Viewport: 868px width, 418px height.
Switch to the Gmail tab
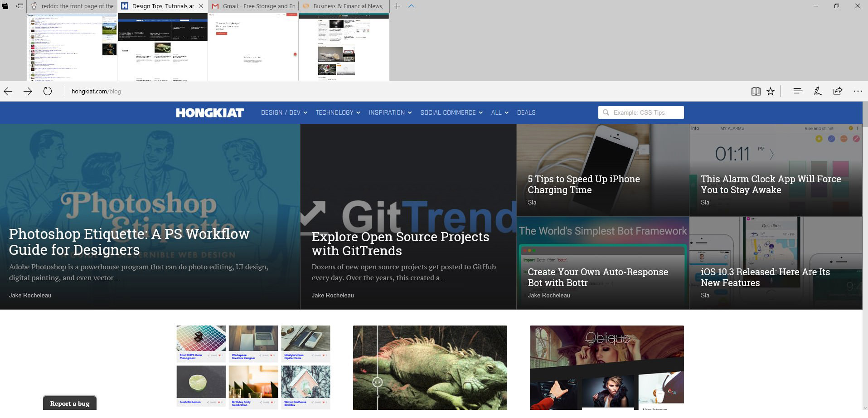253,6
